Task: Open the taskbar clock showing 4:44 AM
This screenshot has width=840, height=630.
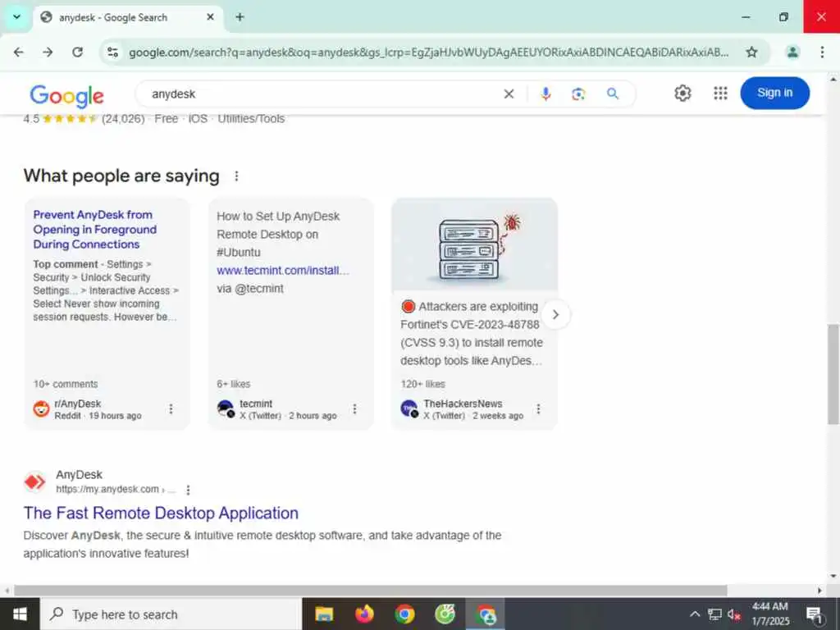Action: click(770, 614)
